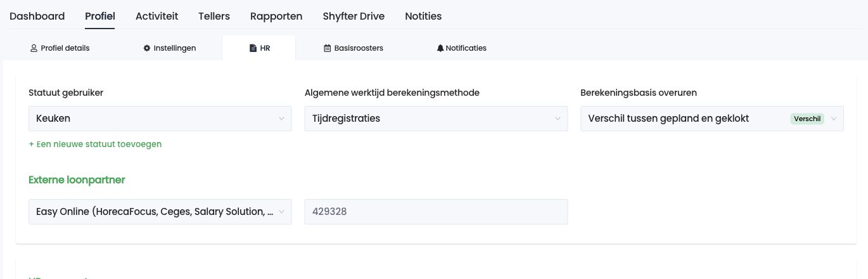Click the gear icon beside Instellingen

coord(147,48)
